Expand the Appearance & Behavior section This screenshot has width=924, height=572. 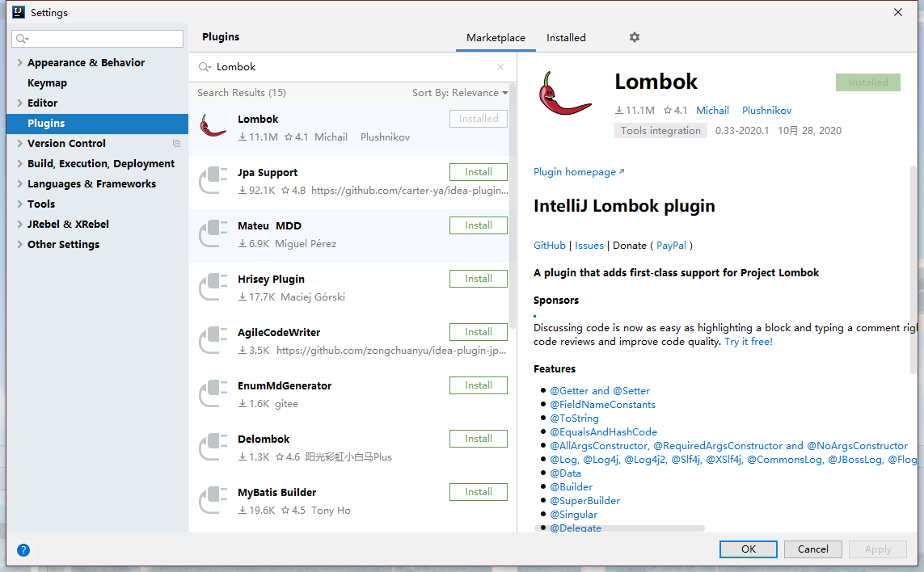[19, 63]
